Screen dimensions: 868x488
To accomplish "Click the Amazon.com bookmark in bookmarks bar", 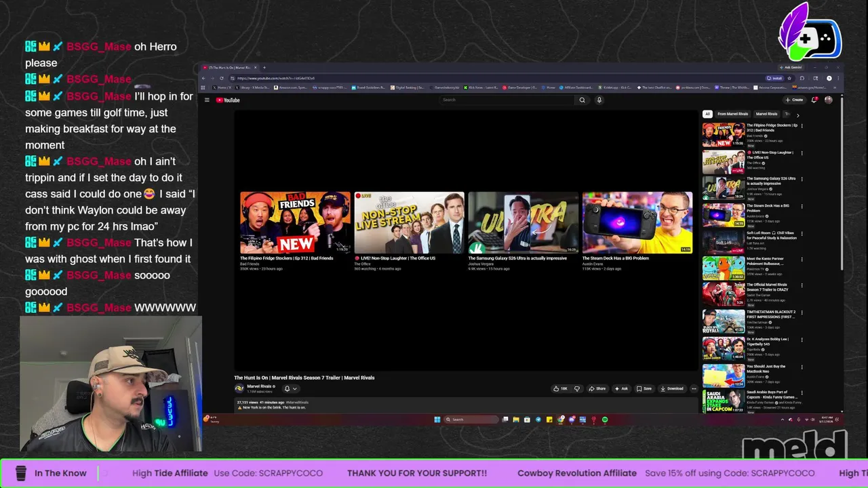I will (291, 87).
